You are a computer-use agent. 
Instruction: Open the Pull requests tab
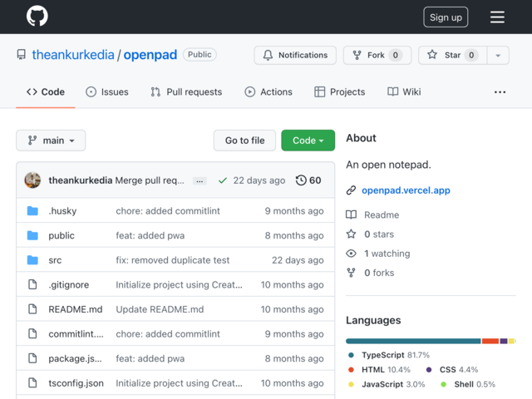pos(186,92)
